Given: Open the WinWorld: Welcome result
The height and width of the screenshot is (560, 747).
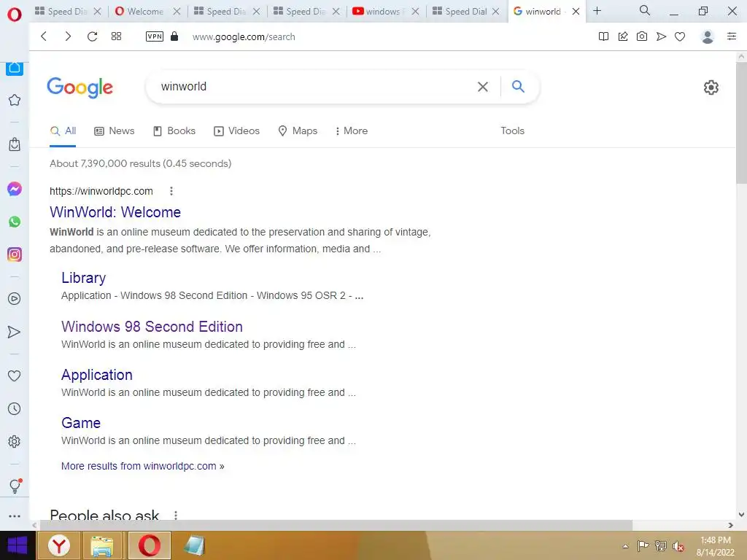Looking at the screenshot, I should (x=115, y=212).
